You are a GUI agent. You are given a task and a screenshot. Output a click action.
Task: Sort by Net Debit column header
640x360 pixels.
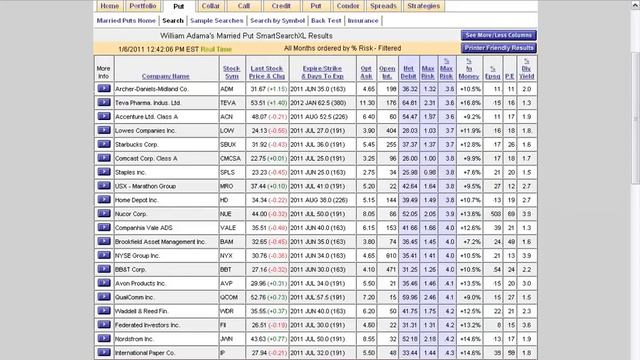(x=408, y=72)
